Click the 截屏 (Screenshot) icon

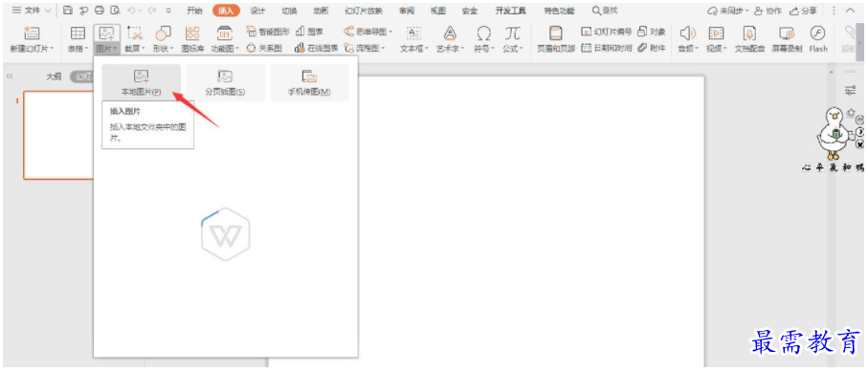coord(135,33)
